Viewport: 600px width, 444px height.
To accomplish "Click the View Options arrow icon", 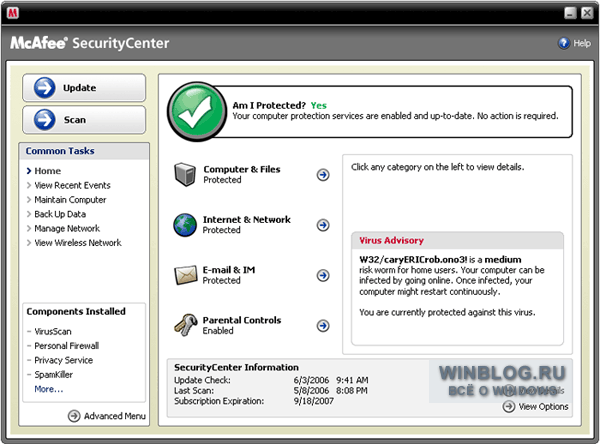I will coord(509,406).
